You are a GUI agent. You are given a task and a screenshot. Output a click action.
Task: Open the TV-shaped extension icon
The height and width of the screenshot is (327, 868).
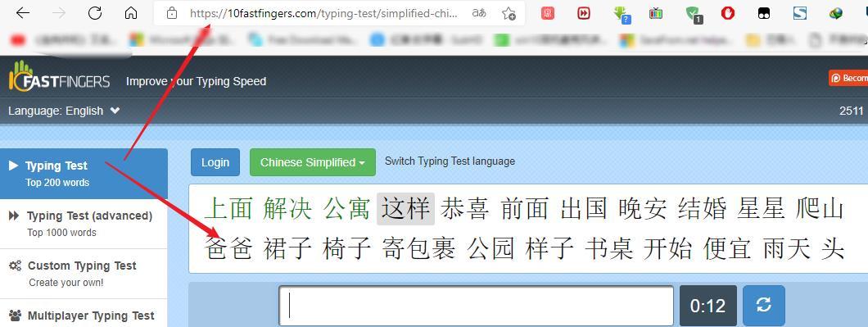(656, 13)
